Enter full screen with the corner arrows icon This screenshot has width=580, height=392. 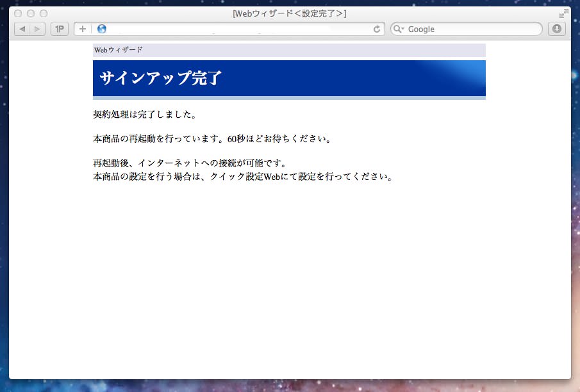563,13
